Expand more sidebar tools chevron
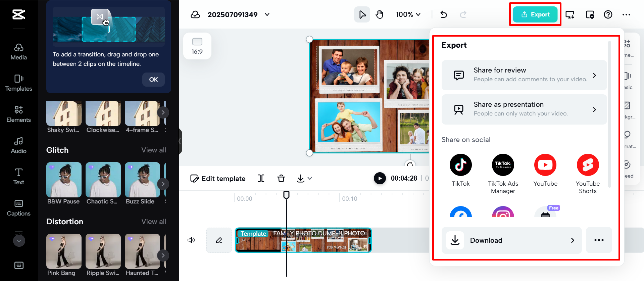The height and width of the screenshot is (281, 644). tap(19, 240)
